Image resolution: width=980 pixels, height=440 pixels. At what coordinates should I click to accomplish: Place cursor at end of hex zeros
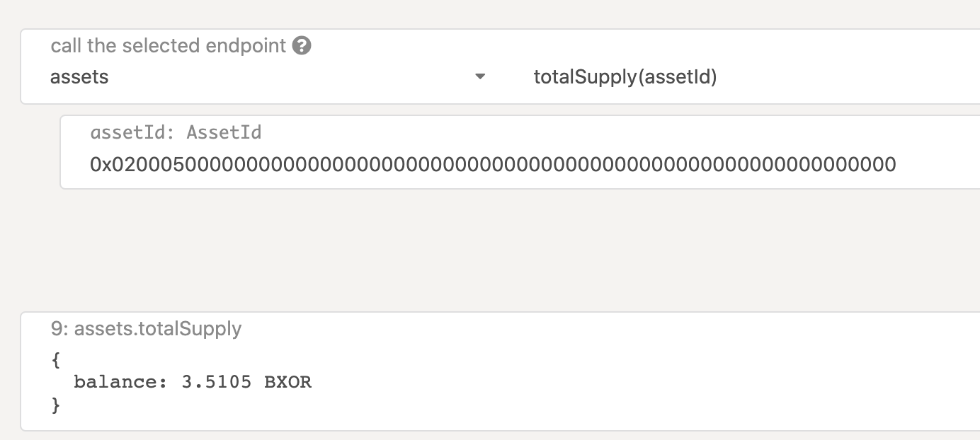pos(896,165)
